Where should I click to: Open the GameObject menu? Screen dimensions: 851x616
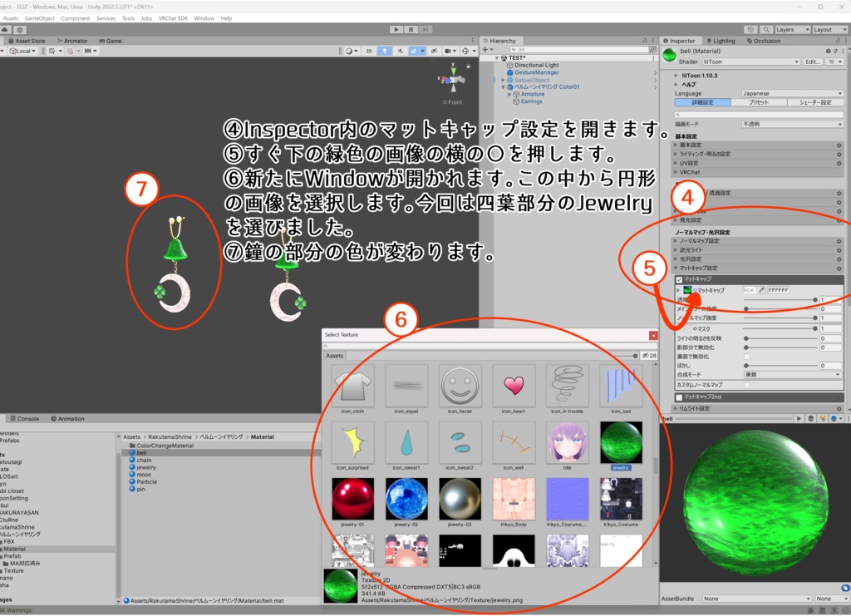pyautogui.click(x=40, y=18)
